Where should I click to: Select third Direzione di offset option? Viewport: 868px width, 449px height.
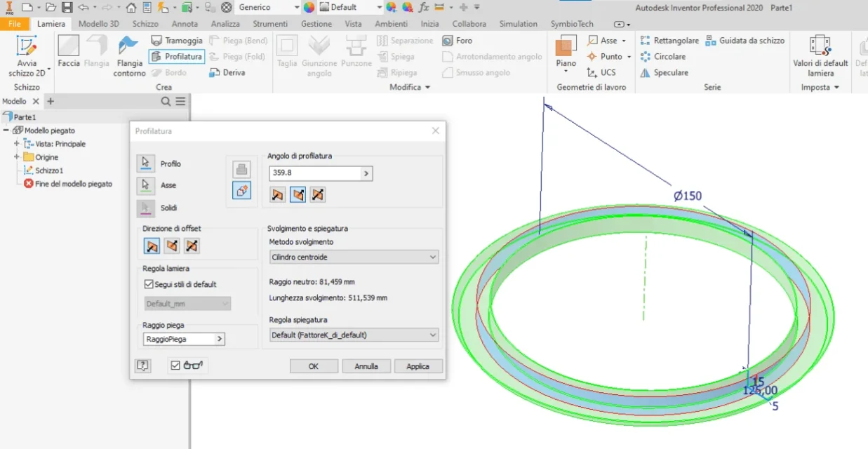192,246
